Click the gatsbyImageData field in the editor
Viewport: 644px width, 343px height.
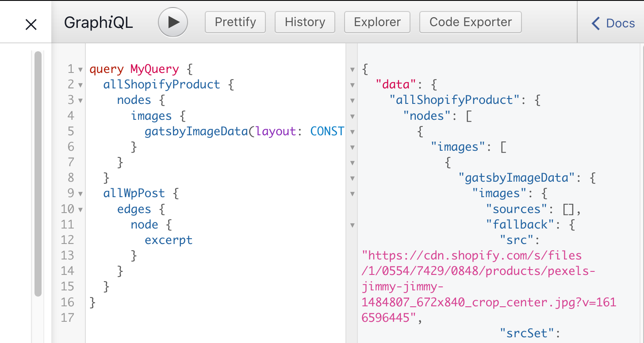click(196, 131)
